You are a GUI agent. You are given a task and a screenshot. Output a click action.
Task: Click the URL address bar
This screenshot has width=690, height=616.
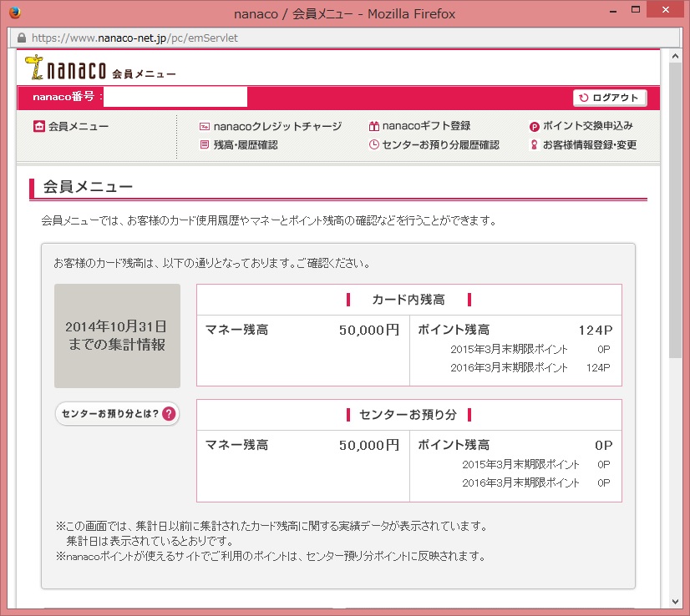pyautogui.click(x=345, y=38)
